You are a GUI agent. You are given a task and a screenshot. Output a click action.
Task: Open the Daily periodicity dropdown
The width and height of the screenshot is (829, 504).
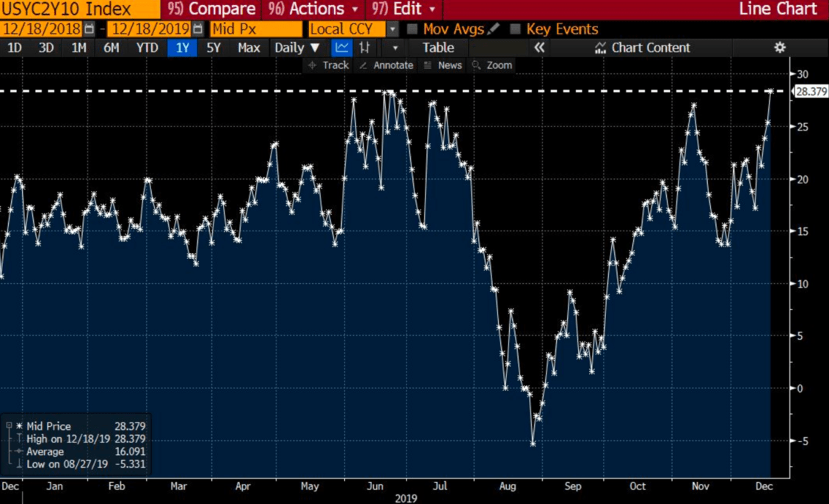(x=297, y=48)
